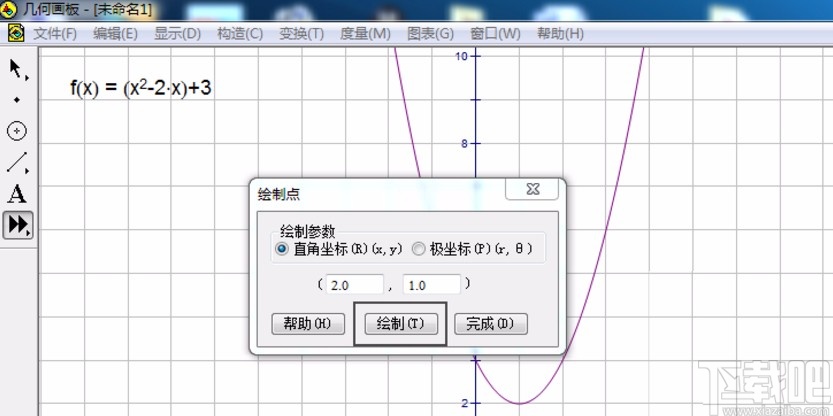Image resolution: width=833 pixels, height=416 pixels.
Task: Click the x-coordinate field showing 2.0
Action: tap(354, 284)
